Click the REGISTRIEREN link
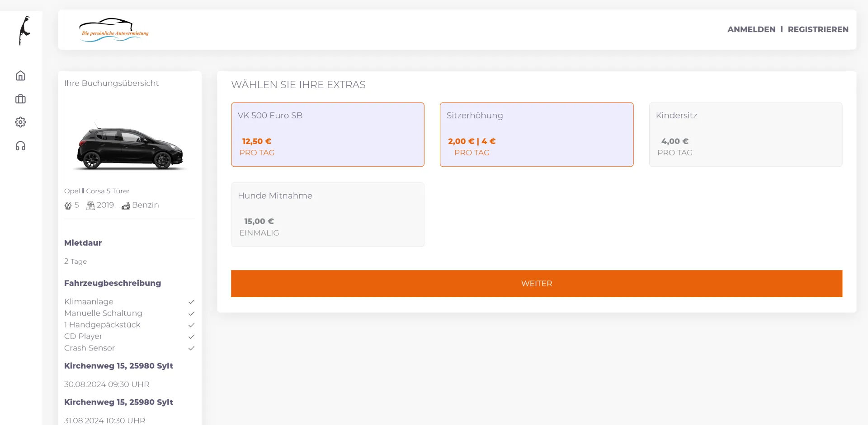Viewport: 868px width, 425px height. tap(818, 29)
